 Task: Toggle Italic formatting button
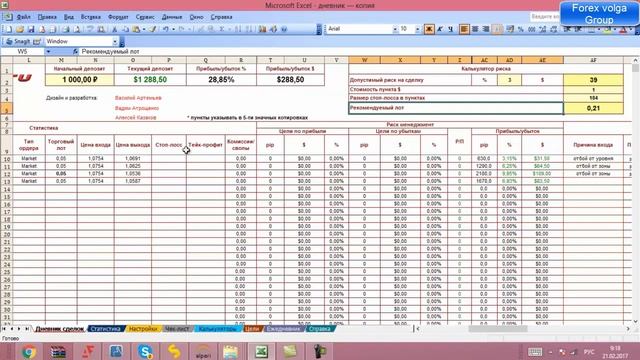click(440, 29)
